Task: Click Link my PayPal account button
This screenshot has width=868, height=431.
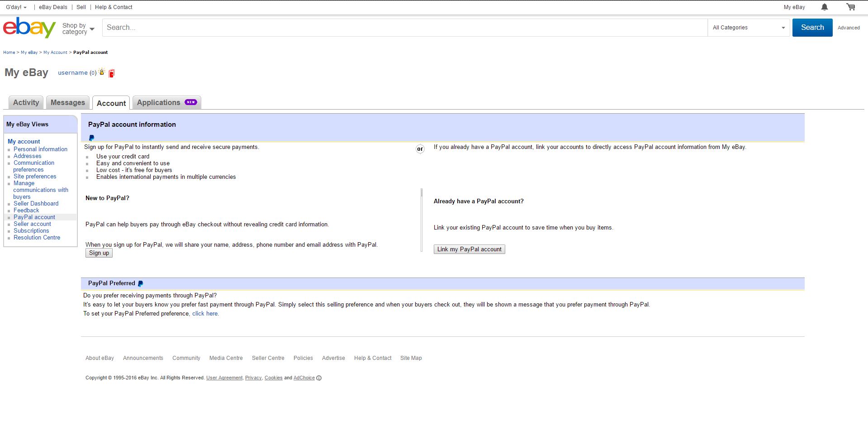Action: (470, 249)
